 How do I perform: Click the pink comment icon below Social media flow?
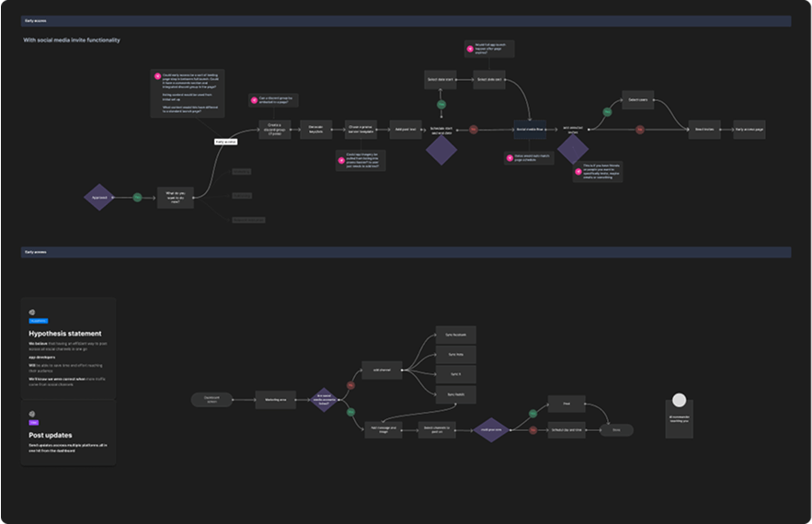click(509, 157)
